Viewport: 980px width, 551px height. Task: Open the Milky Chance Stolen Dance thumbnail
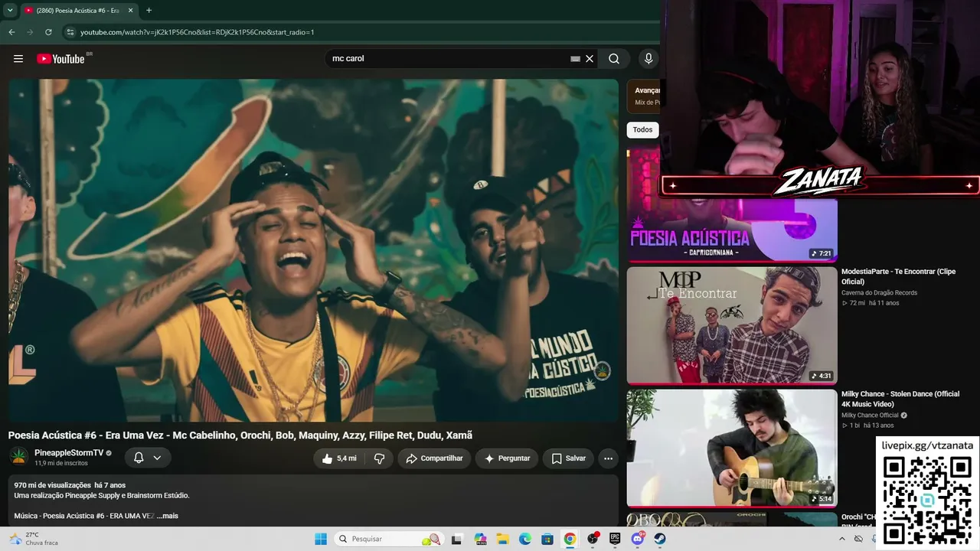732,448
